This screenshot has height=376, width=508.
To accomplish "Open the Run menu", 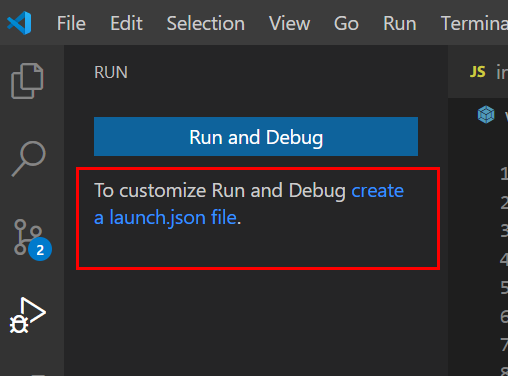I will (x=400, y=24).
